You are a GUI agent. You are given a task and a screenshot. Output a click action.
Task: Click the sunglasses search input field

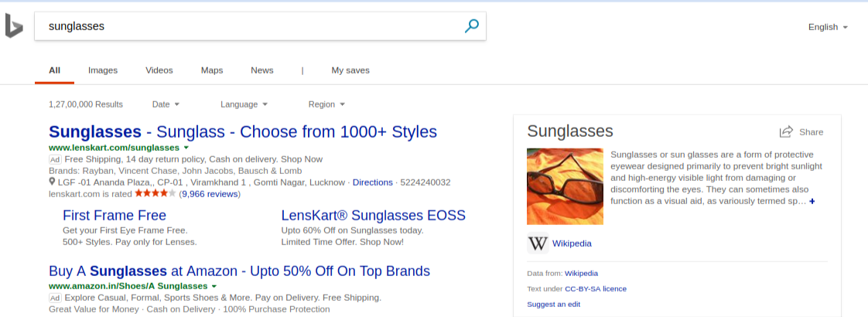[x=249, y=26]
